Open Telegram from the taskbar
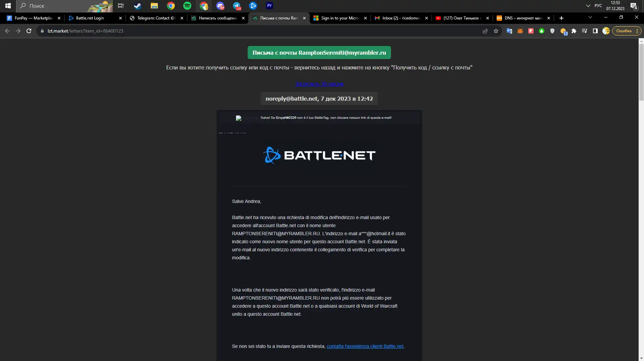Viewport: 644px width, 361px height. tap(237, 6)
